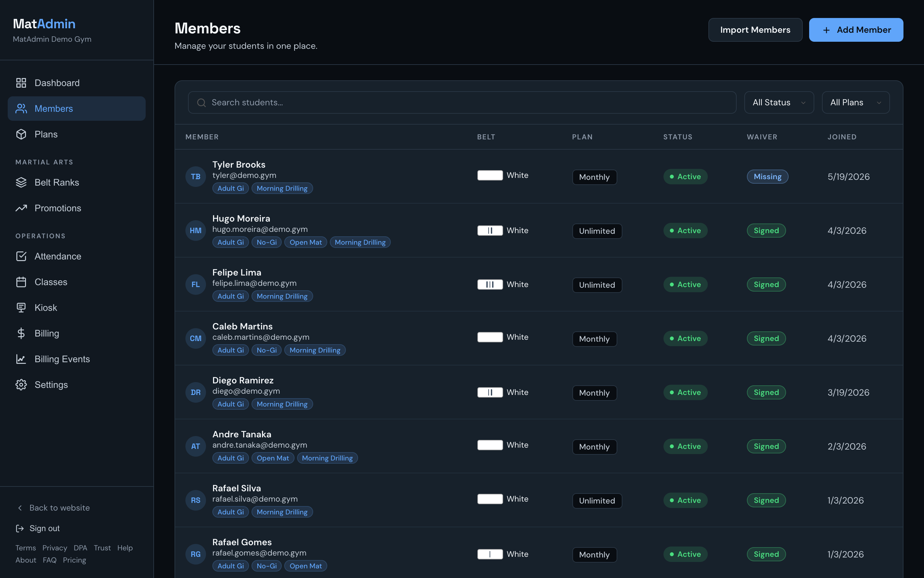The height and width of the screenshot is (578, 924).
Task: Open the Settings sidebar item
Action: click(x=76, y=385)
